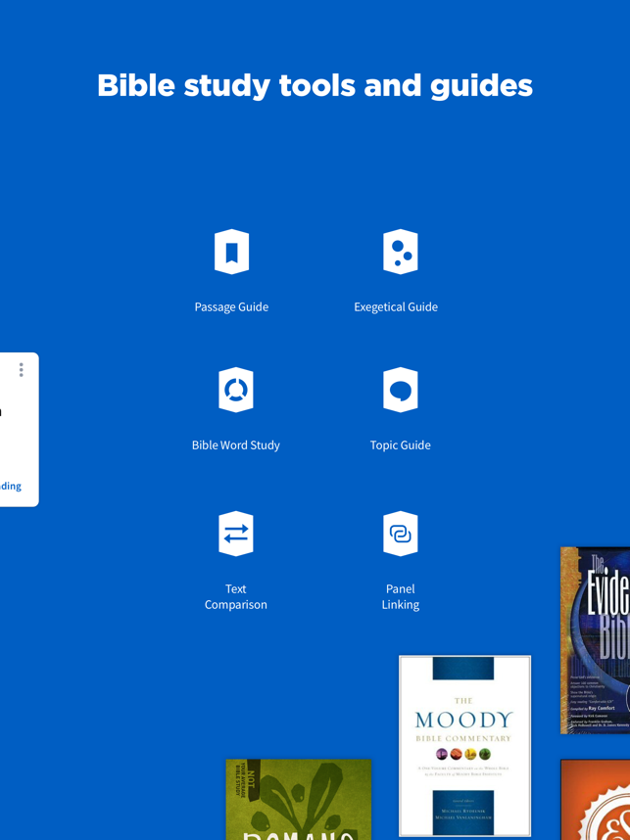Launch the Bible Word Study icon
This screenshot has height=840, width=630.
click(x=236, y=390)
